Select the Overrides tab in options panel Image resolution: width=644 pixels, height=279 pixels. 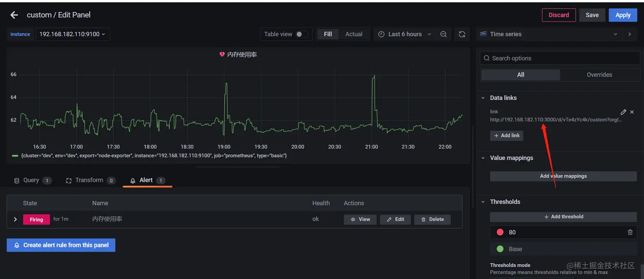point(599,75)
